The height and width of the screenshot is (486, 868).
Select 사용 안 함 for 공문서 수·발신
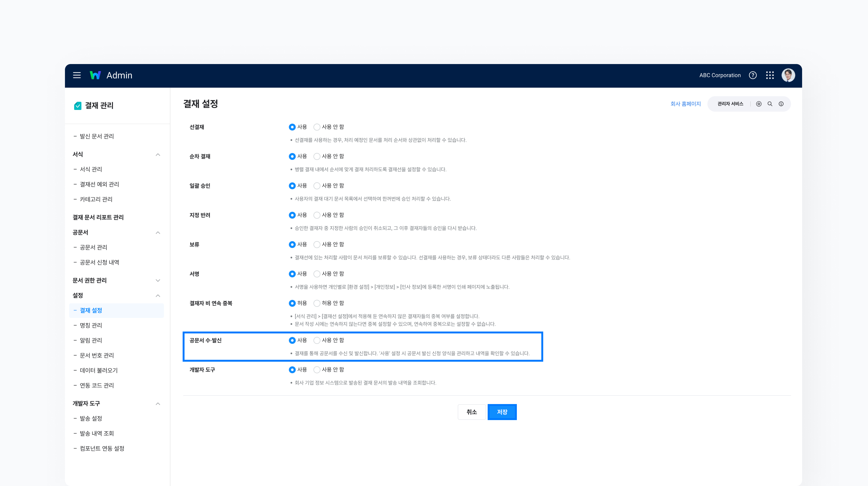point(317,340)
